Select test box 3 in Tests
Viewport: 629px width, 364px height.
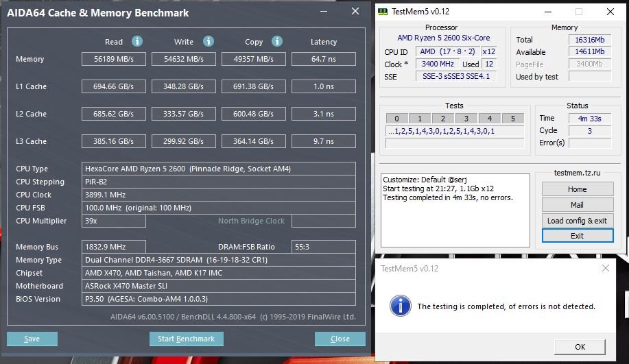click(x=466, y=119)
